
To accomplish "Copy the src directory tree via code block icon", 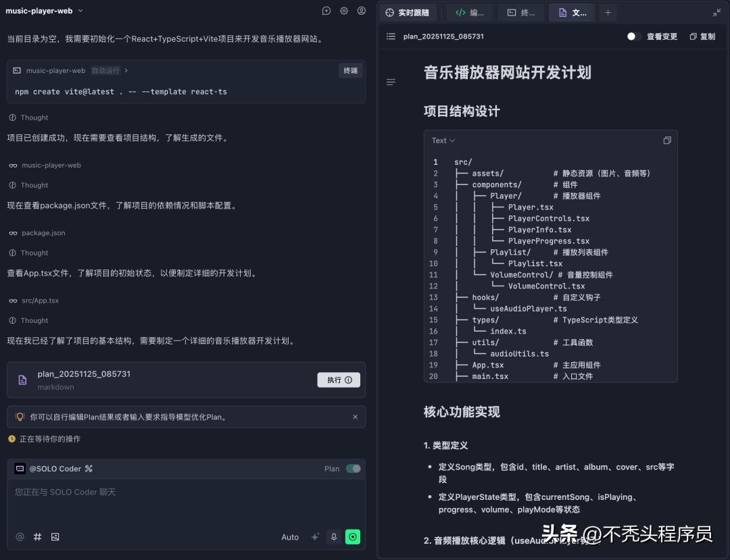I will pos(667,140).
